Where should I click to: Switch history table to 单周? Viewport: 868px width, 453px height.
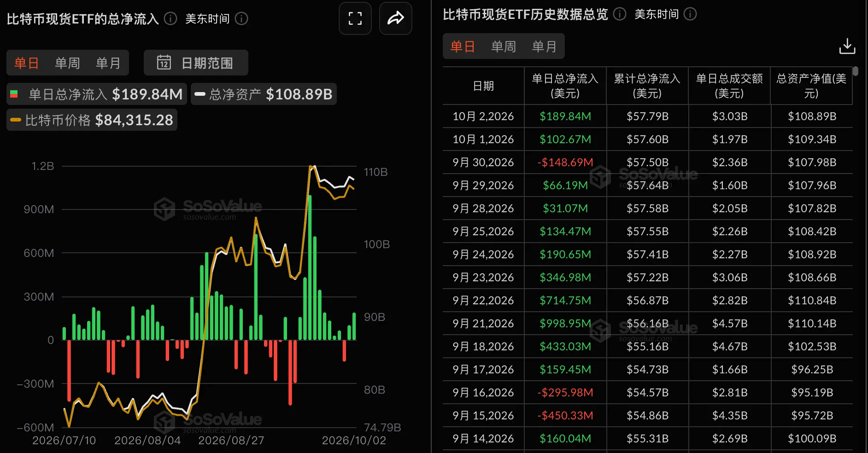pyautogui.click(x=504, y=46)
